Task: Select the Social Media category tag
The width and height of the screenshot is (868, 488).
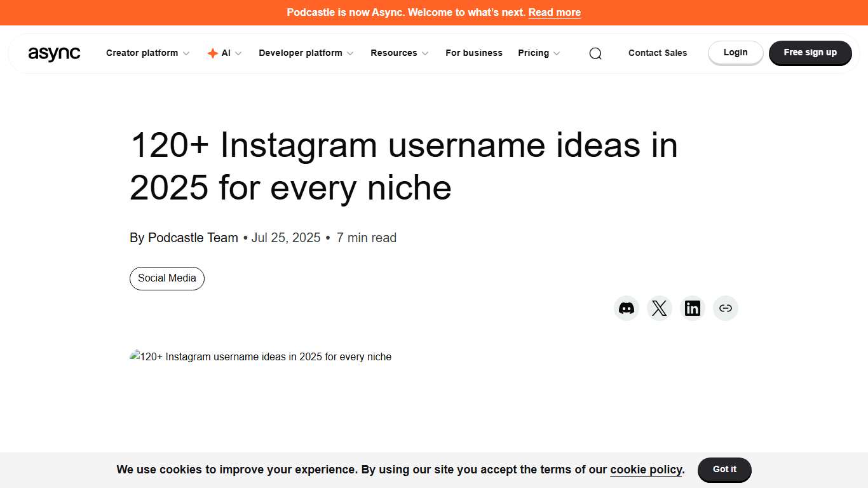Action: [x=166, y=278]
